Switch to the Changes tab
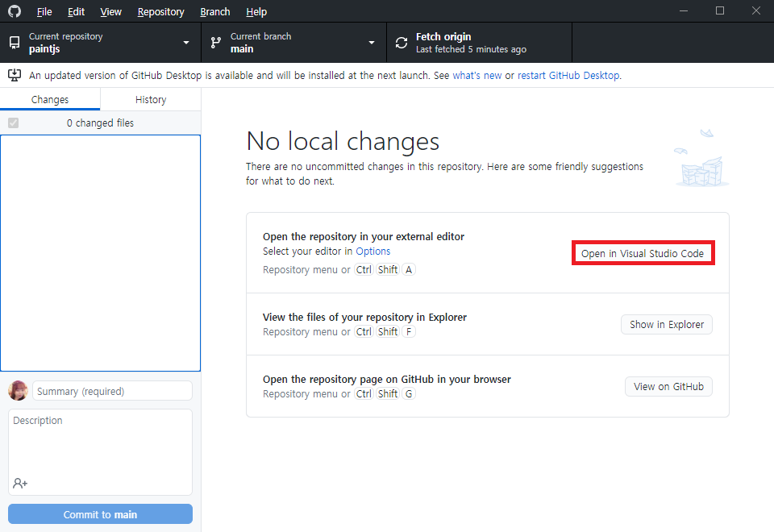This screenshot has width=774, height=532. [x=50, y=99]
